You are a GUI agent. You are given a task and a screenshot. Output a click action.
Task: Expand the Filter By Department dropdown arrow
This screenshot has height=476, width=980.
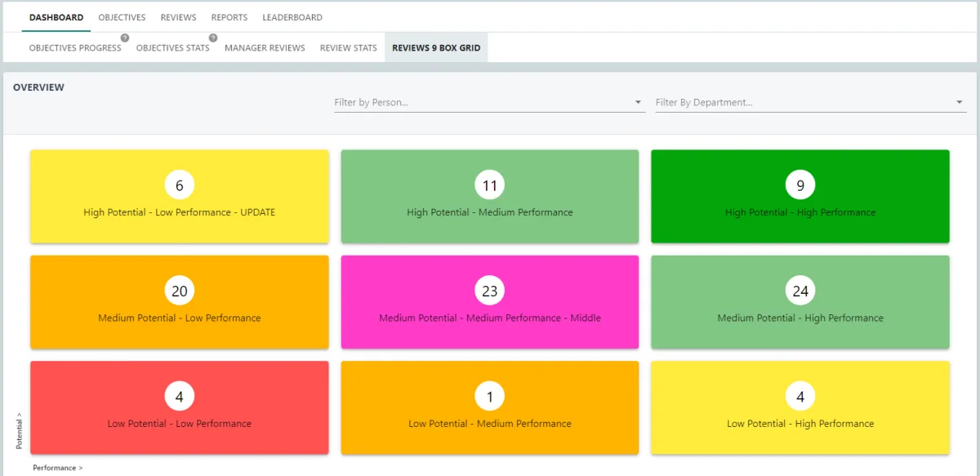960,103
